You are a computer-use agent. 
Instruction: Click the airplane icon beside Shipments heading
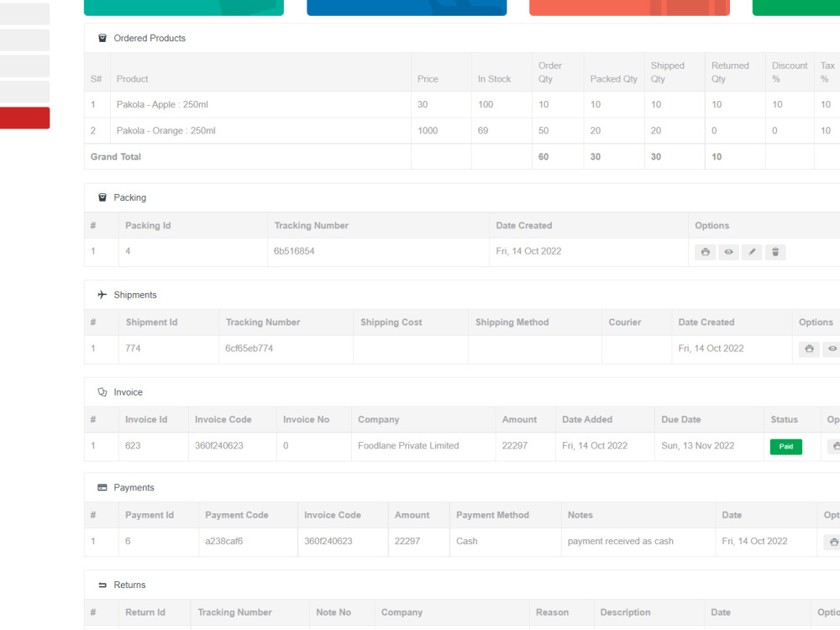click(x=103, y=295)
